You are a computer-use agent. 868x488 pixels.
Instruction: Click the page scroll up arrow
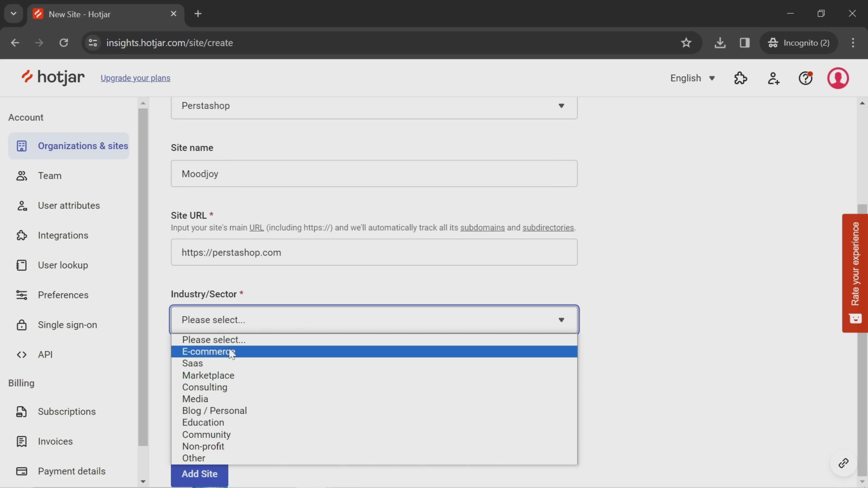(x=862, y=103)
